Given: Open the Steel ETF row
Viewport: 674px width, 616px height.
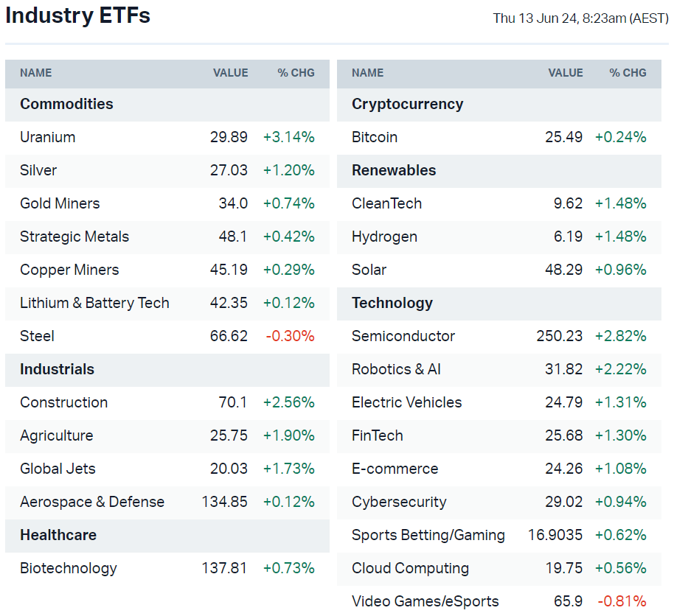Looking at the screenshot, I should (37, 336).
